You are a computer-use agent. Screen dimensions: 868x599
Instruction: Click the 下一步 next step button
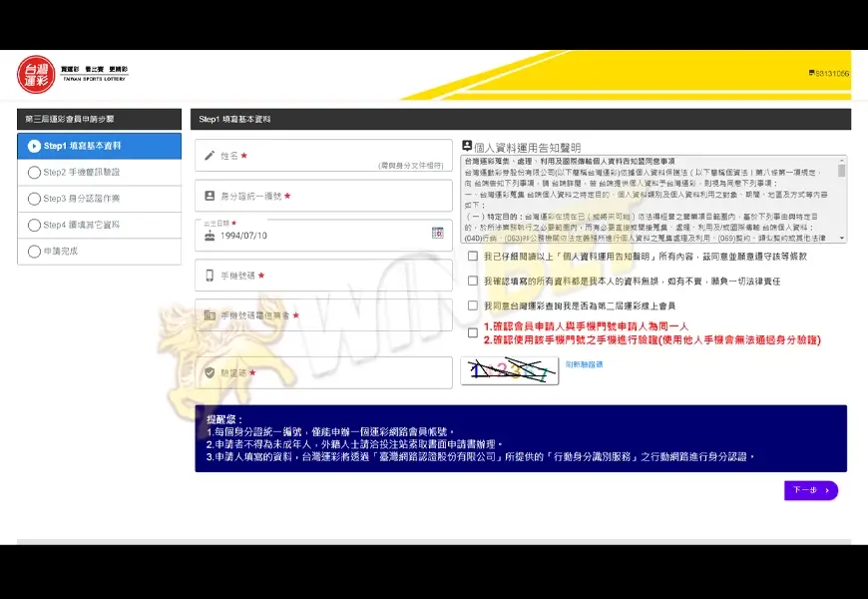[x=810, y=490]
